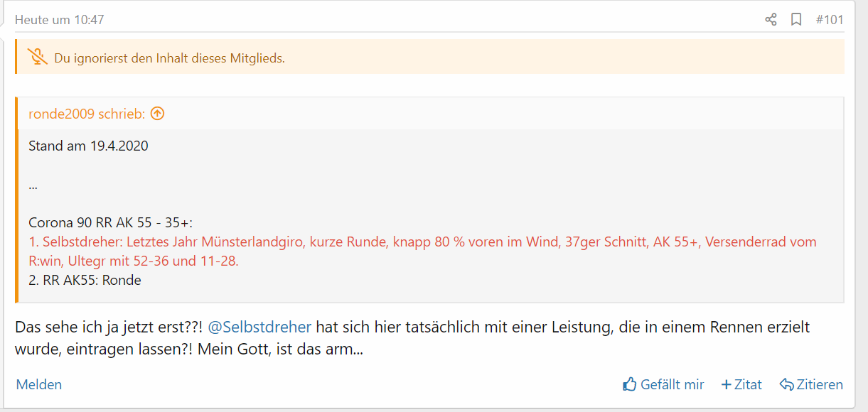
Task: Click "+ Zitat" to multi-quote the post
Action: click(x=741, y=384)
